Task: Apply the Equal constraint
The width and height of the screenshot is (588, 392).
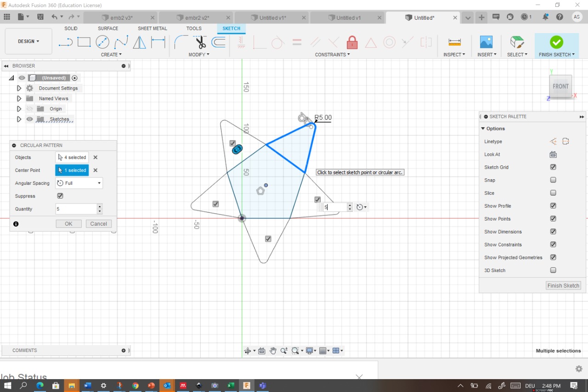Action: tap(297, 42)
